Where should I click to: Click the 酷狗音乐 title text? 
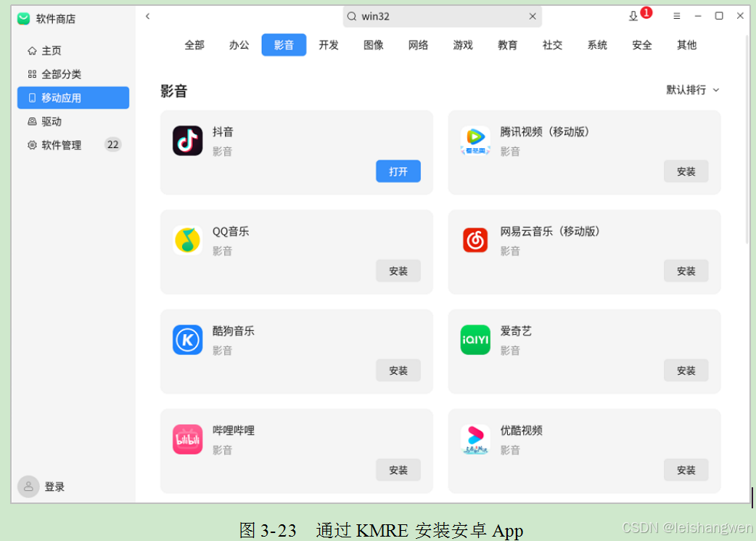point(234,330)
